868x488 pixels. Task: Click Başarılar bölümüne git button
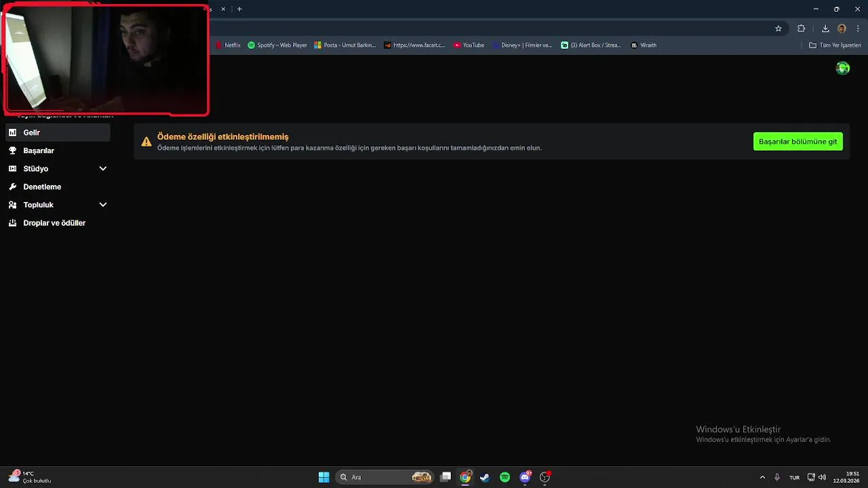coord(797,142)
